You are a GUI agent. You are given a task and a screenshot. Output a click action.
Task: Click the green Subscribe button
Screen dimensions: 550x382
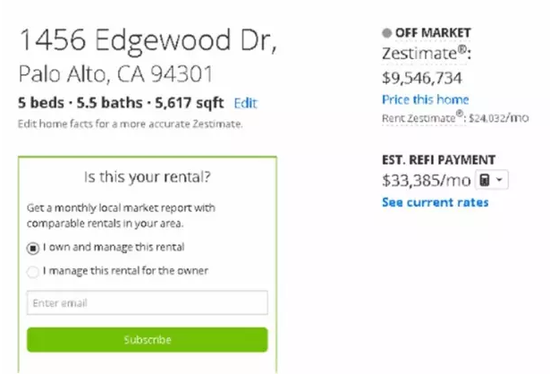147,340
